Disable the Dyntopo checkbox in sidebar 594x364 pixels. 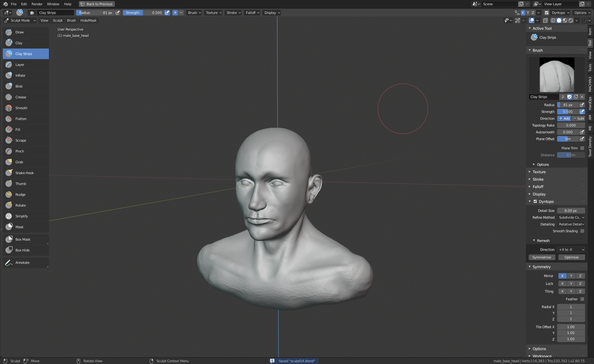535,201
